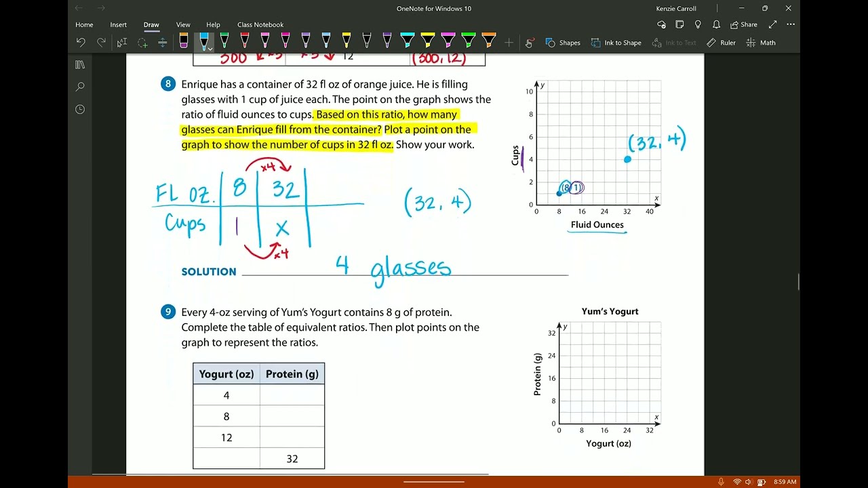Add a new pen with plus icon
Screen dimensions: 868x488
tap(509, 42)
